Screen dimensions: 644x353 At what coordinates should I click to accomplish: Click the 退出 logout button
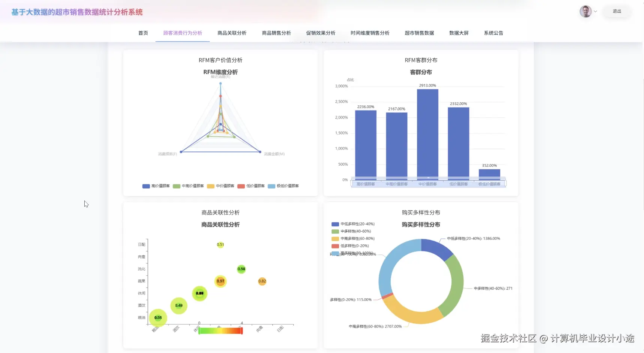pyautogui.click(x=617, y=11)
